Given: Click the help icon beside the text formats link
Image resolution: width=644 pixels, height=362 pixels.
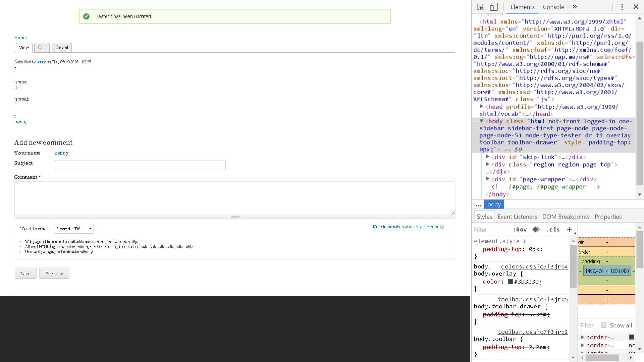Looking at the screenshot, I should tap(442, 227).
